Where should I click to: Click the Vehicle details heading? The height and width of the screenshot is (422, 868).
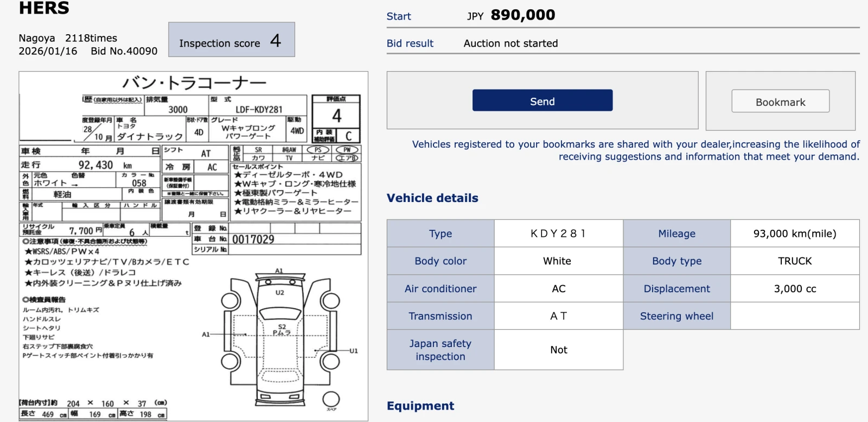coord(432,198)
